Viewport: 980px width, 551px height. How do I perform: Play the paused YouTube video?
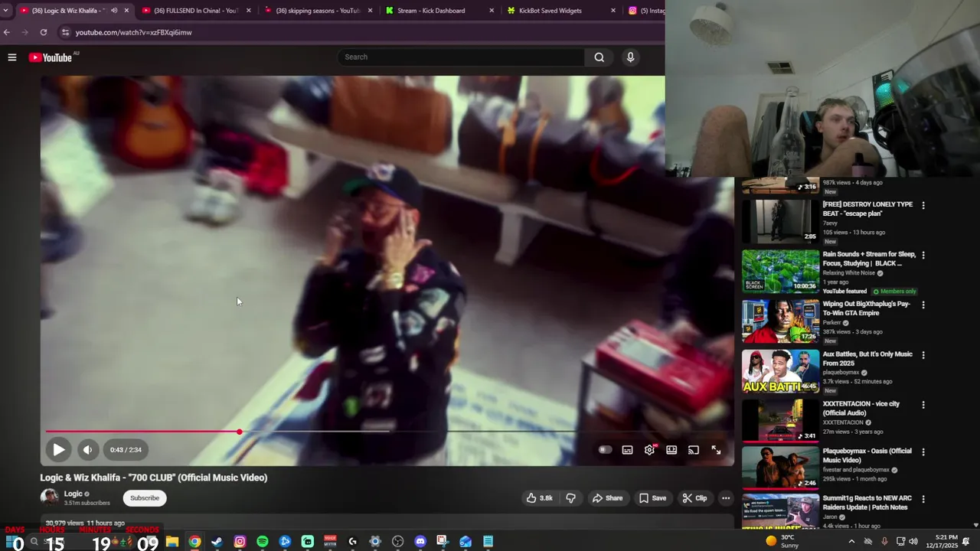(58, 450)
